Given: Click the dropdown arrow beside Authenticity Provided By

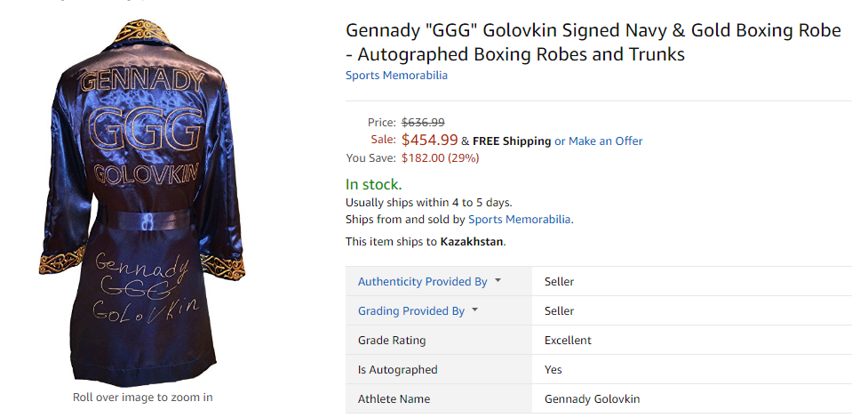Looking at the screenshot, I should tap(498, 280).
